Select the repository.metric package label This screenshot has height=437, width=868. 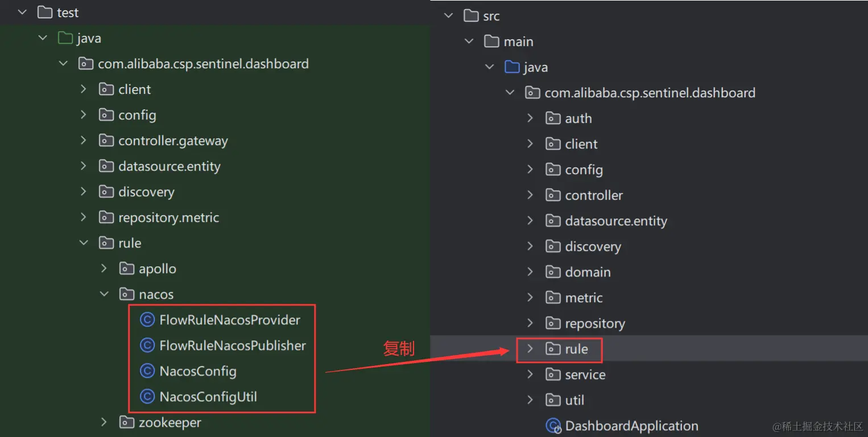point(169,217)
